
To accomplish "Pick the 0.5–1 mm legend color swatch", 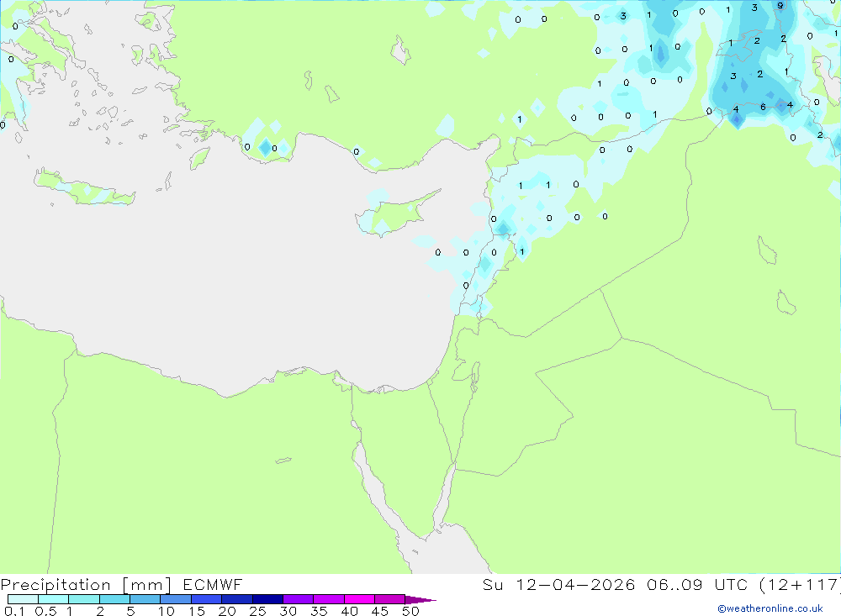I will (x=54, y=599).
